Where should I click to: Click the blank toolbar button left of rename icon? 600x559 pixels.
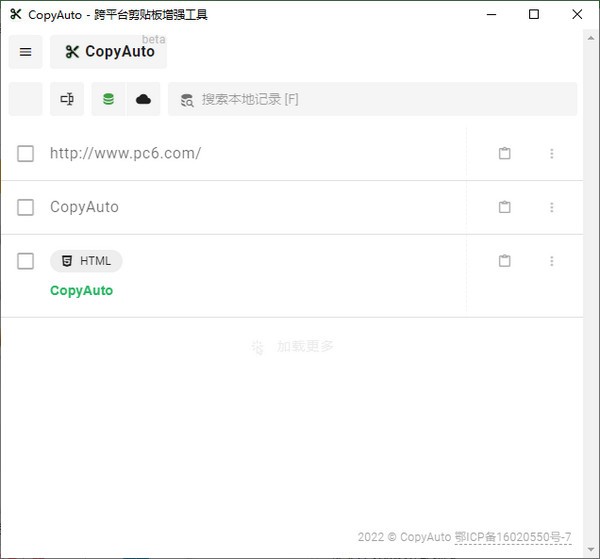tap(25, 99)
